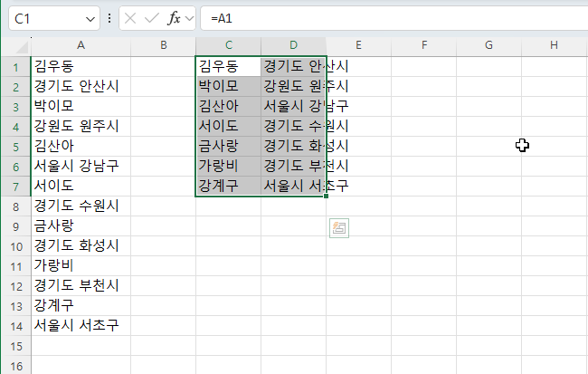Select column E header

coord(358,45)
